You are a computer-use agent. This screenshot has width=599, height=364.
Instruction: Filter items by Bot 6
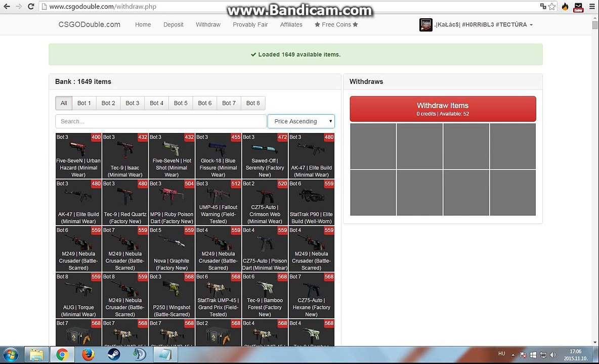click(x=205, y=103)
